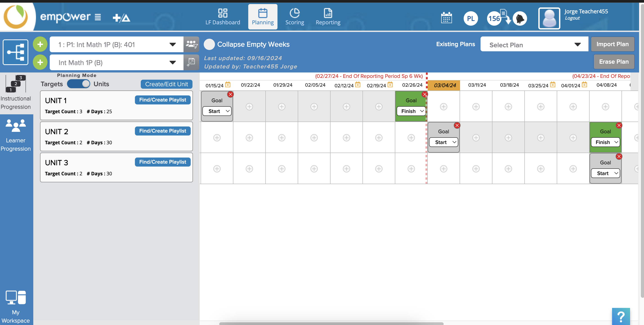Viewport: 644px width, 325px height.
Task: Click the horizontal scrollbar at bottom
Action: (331, 323)
